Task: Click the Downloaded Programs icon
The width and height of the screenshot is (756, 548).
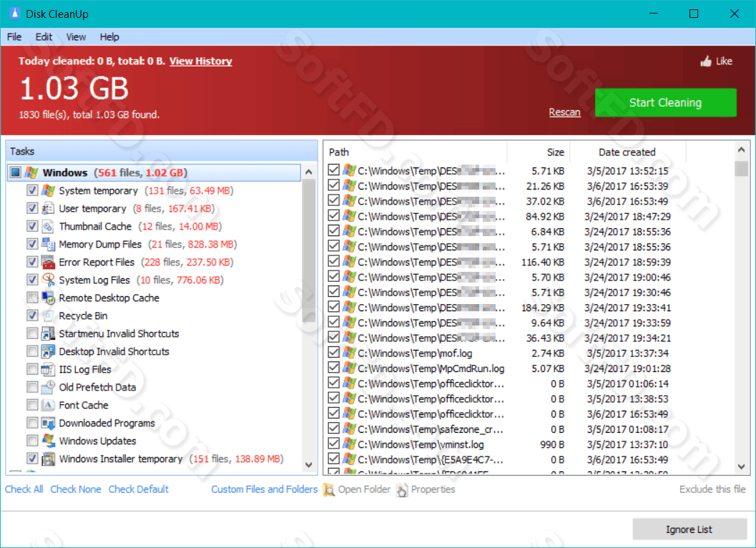Action: pyautogui.click(x=48, y=423)
